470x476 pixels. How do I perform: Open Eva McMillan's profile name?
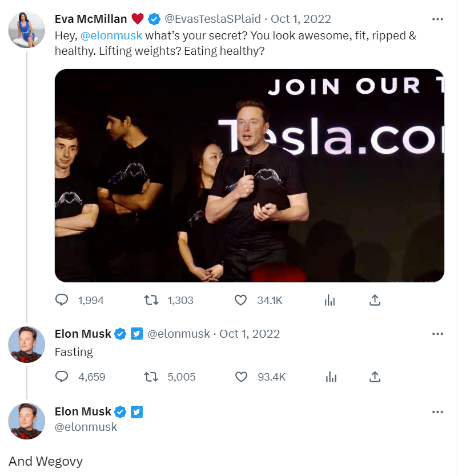pyautogui.click(x=91, y=19)
